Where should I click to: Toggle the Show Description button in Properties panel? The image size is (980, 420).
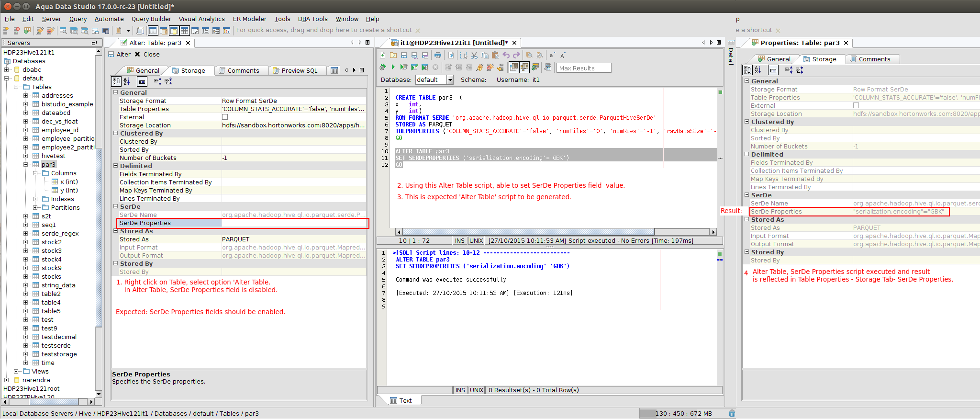[773, 70]
